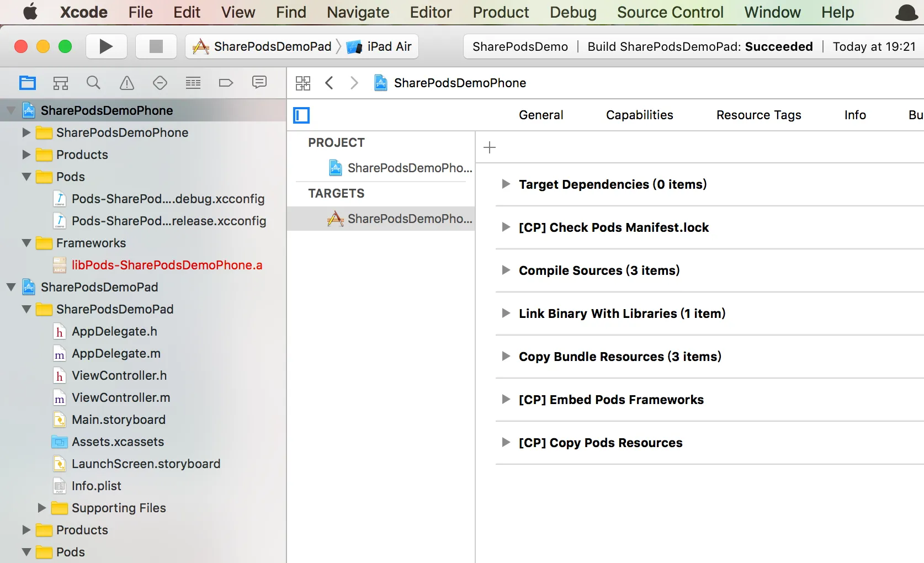
Task: Switch to the General tab
Action: [541, 115]
